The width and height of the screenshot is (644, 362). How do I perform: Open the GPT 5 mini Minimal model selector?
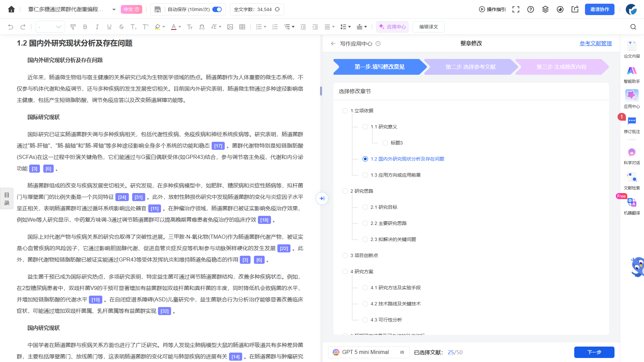[369, 352]
